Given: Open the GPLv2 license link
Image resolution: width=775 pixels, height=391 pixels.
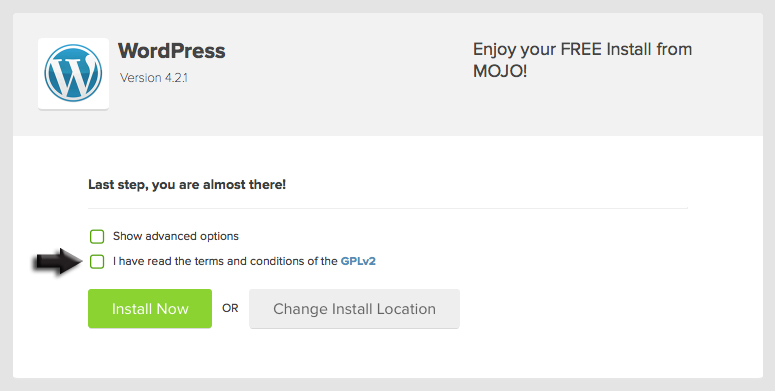Looking at the screenshot, I should (x=358, y=261).
